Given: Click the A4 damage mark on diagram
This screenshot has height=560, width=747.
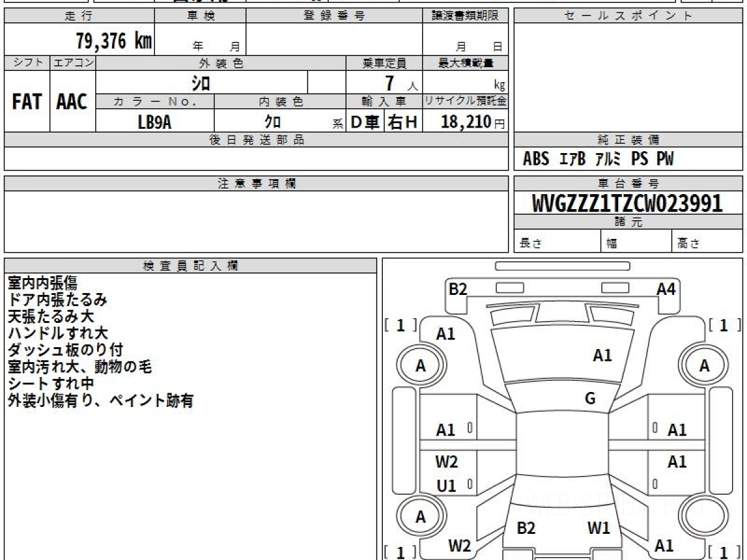Looking at the screenshot, I should (x=666, y=289).
